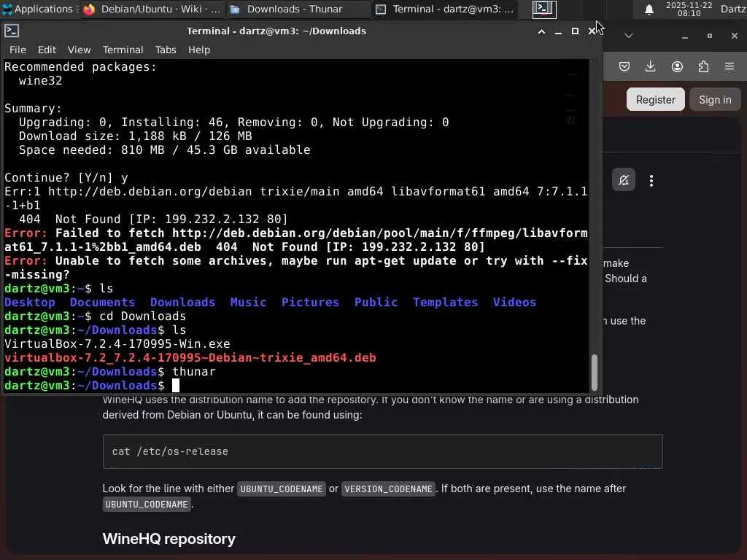Open the Firefox downloads icon
The width and height of the screenshot is (747, 560).
[x=650, y=66]
